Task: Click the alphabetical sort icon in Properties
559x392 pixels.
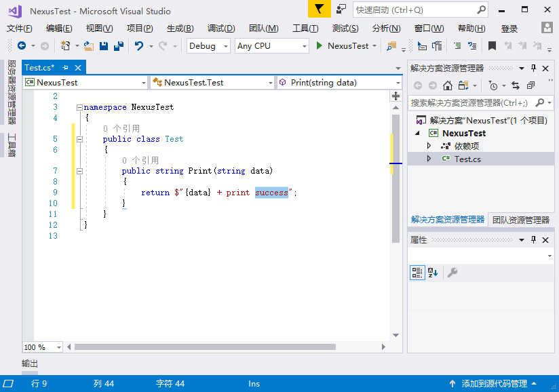Action: click(433, 273)
